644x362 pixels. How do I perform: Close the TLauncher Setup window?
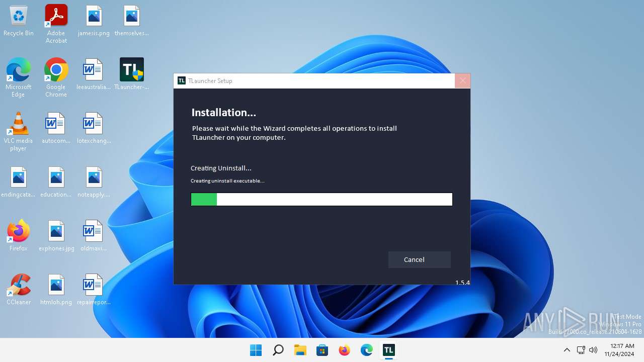pos(462,80)
